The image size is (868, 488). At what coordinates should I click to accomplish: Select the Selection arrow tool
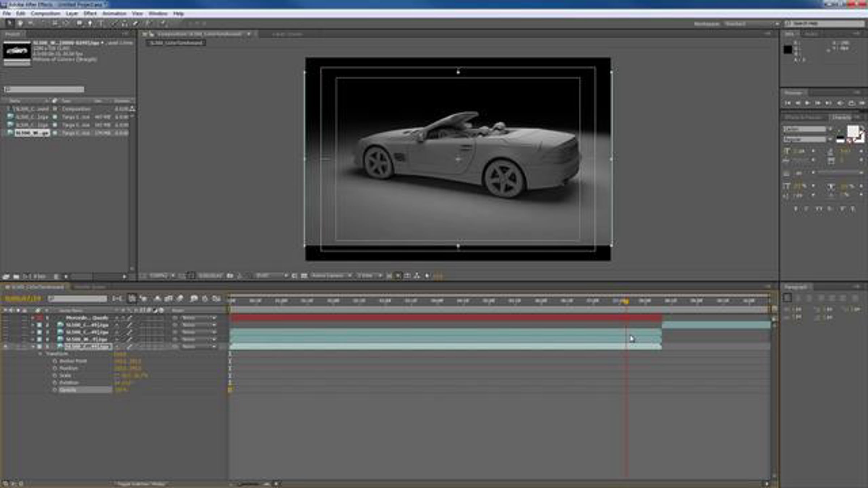point(9,23)
